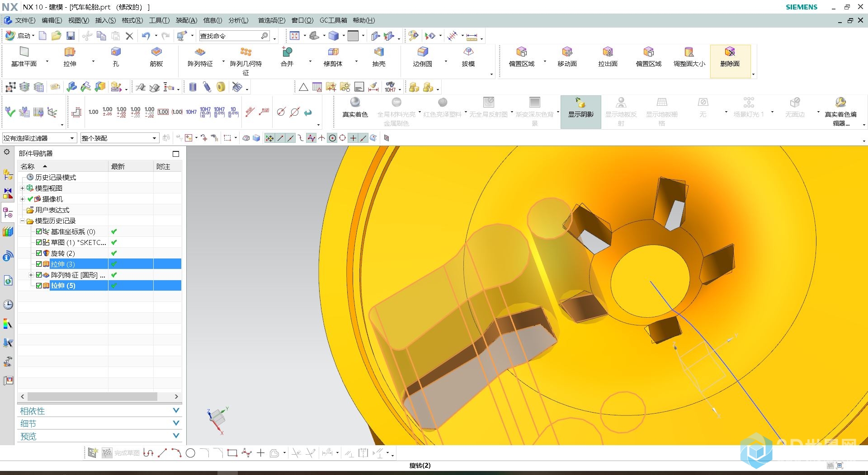Open the GC工具箱 menu
The height and width of the screenshot is (475, 868).
pyautogui.click(x=333, y=20)
